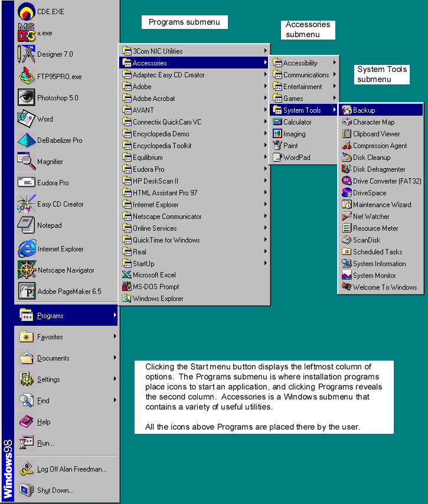The height and width of the screenshot is (504, 428).
Task: Open Scheduled Tasks entry
Action: click(381, 251)
